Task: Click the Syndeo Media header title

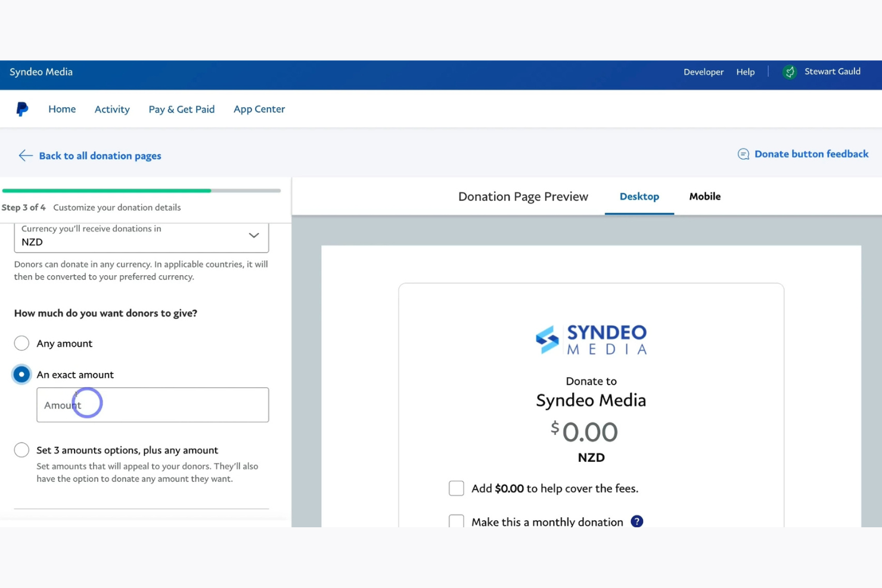Action: [41, 72]
